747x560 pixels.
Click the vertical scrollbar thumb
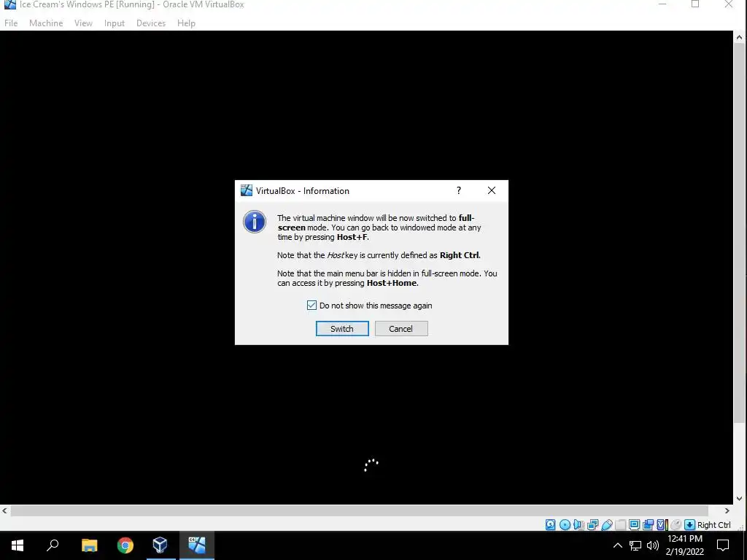tap(739, 233)
